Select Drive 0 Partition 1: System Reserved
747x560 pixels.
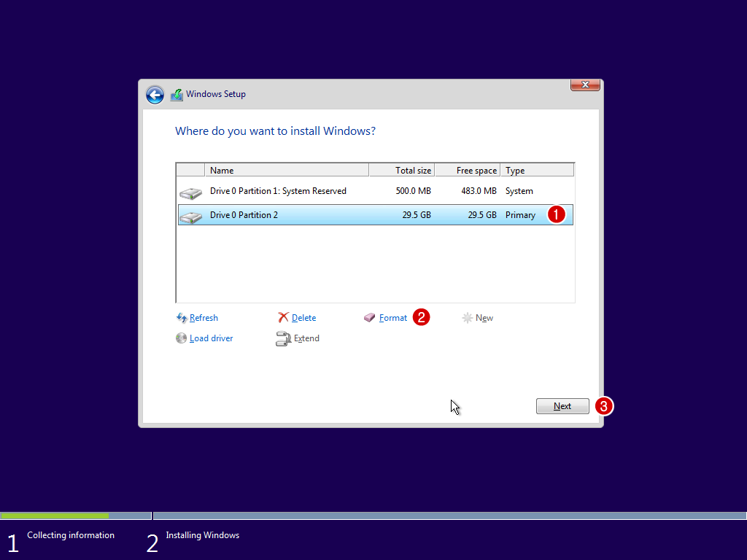point(278,191)
